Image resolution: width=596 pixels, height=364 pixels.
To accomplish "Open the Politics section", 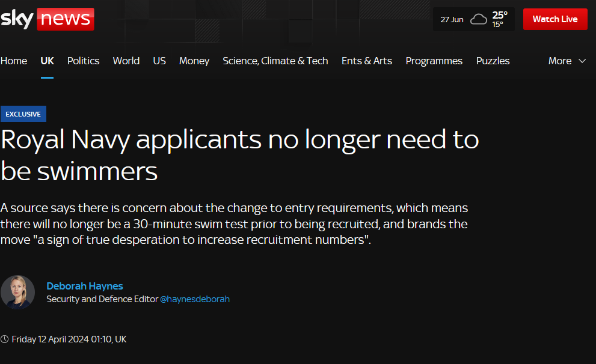I will (83, 61).
